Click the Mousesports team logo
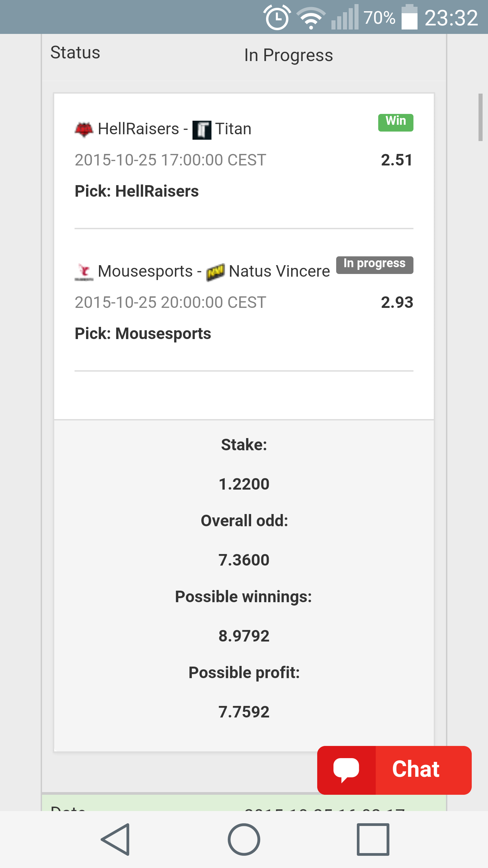Viewport: 488px width, 868px height. click(x=84, y=272)
